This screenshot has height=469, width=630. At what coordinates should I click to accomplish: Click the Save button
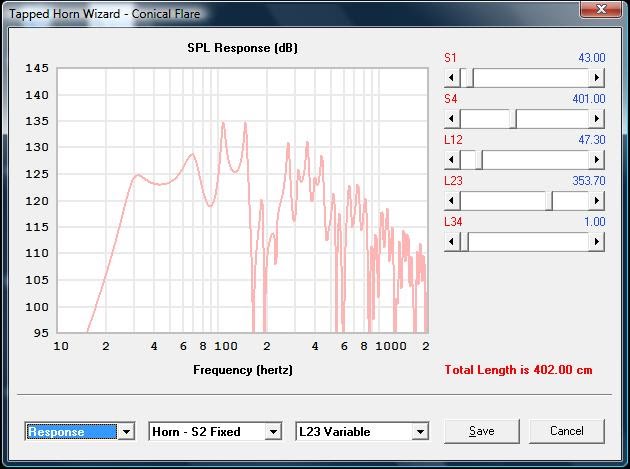(482, 431)
